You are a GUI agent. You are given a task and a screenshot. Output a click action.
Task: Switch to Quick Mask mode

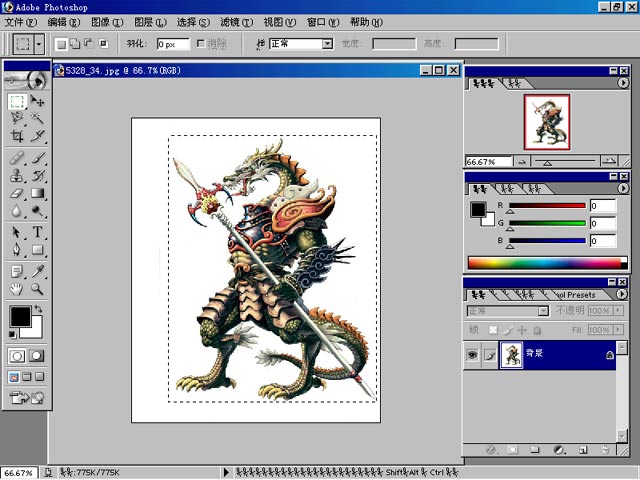(37, 356)
